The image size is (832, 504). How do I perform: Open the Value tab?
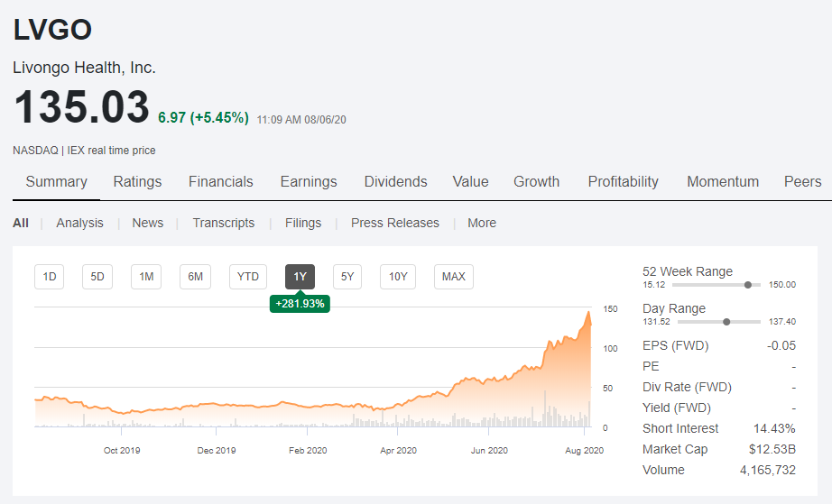click(470, 182)
